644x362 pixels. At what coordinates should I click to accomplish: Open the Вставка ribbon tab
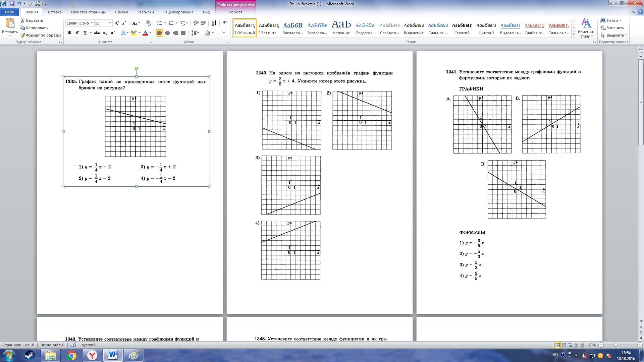pos(55,12)
